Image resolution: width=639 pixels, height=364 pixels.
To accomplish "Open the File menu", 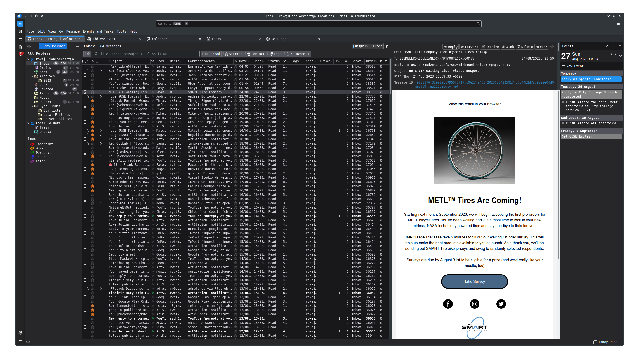I will pyautogui.click(x=30, y=32).
